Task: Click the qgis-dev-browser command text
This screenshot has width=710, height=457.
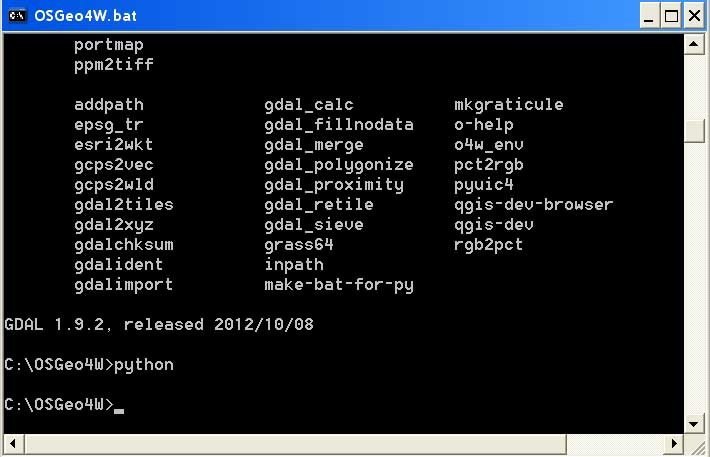Action: coord(533,205)
